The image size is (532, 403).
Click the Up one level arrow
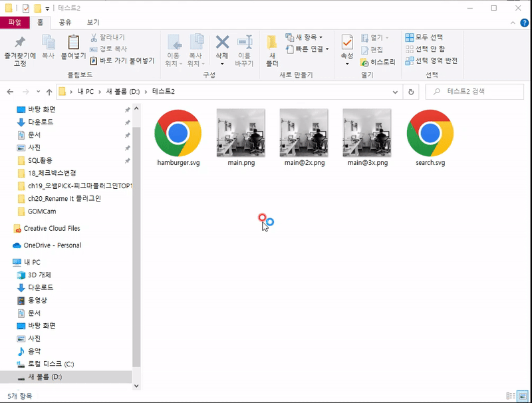click(x=49, y=92)
